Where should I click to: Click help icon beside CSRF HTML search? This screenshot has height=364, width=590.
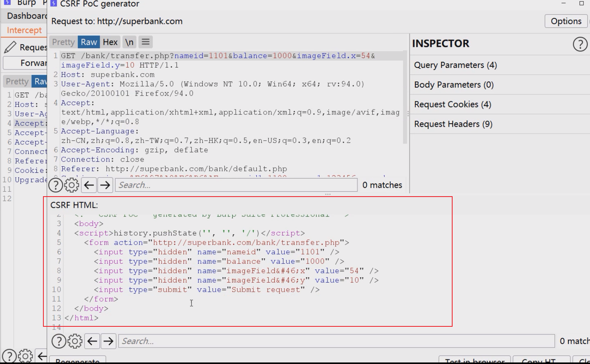pos(59,341)
